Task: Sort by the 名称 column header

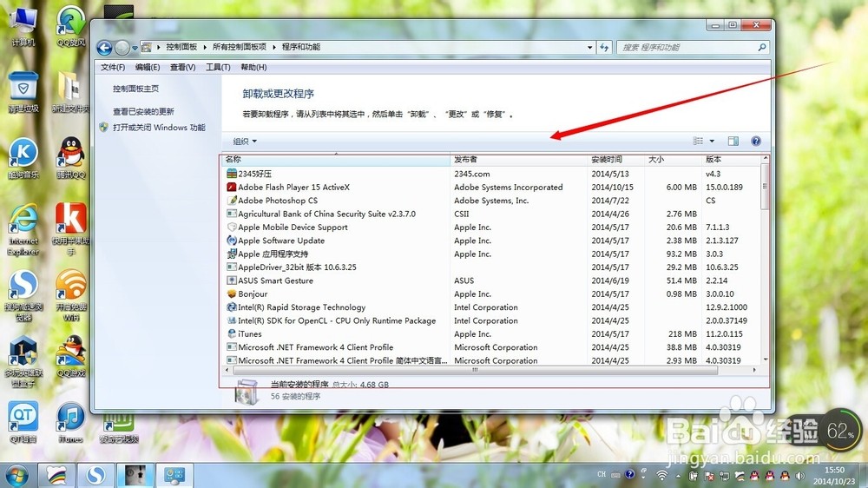Action: click(x=337, y=160)
